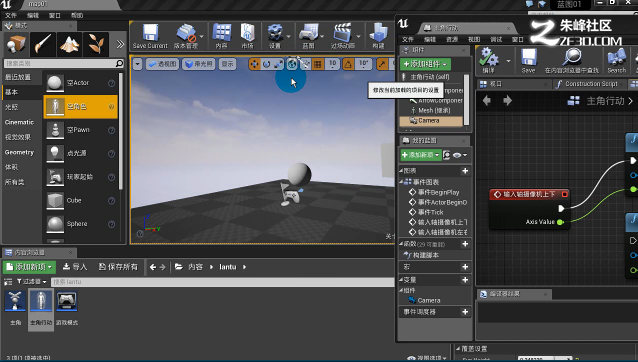Click the 导入 import button

tap(75, 267)
